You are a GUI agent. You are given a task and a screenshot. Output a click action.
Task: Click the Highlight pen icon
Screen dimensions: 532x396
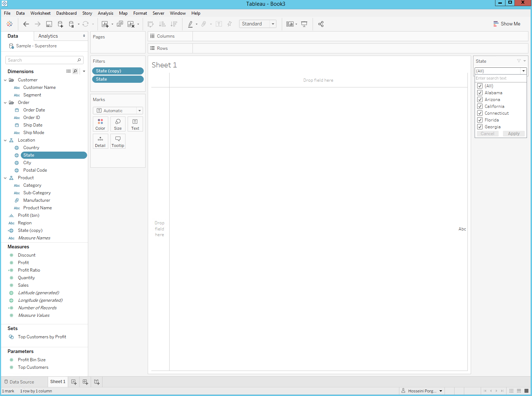click(x=190, y=24)
